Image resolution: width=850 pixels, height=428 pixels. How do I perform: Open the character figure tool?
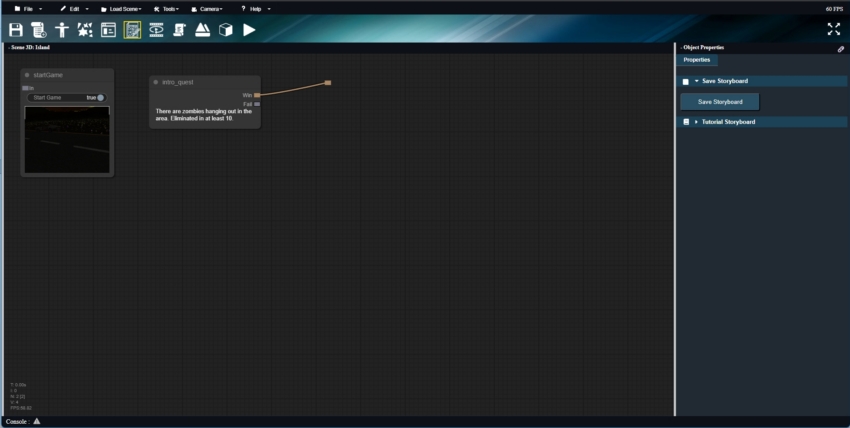[62, 30]
